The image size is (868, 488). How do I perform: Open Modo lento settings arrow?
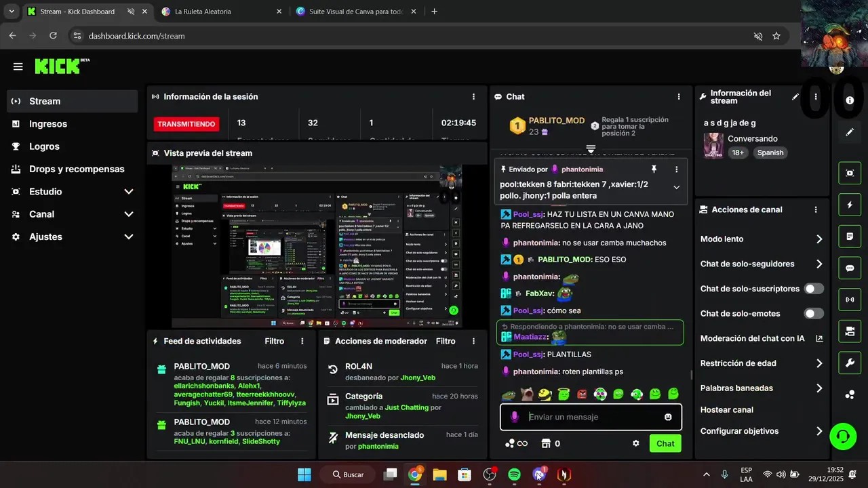click(819, 239)
